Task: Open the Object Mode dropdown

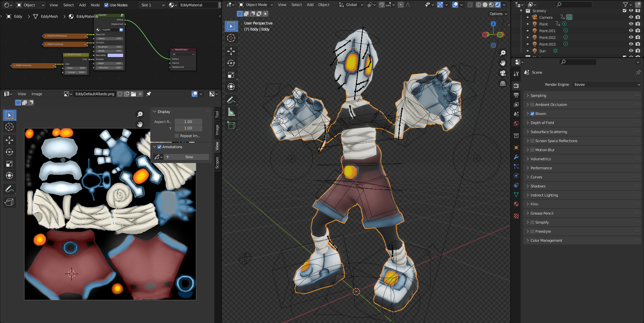Action: pos(256,5)
